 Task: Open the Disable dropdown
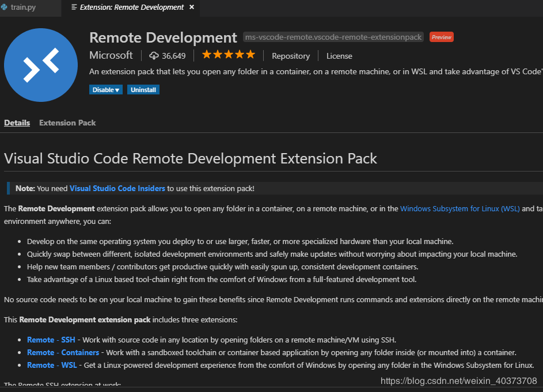click(x=105, y=90)
